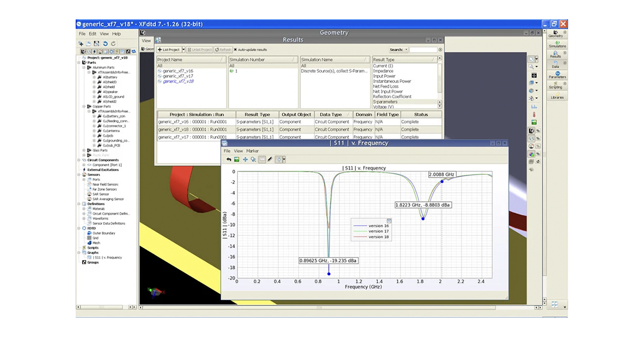Open the List Project dropdown arrow
Screen dimensions: 644x337
pyautogui.click(x=185, y=49)
